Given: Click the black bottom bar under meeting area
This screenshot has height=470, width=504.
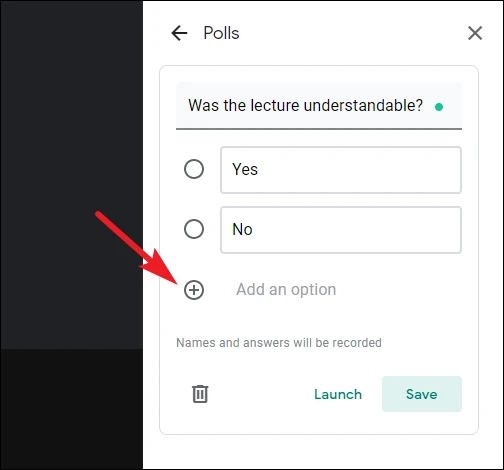Looking at the screenshot, I should tap(71, 409).
